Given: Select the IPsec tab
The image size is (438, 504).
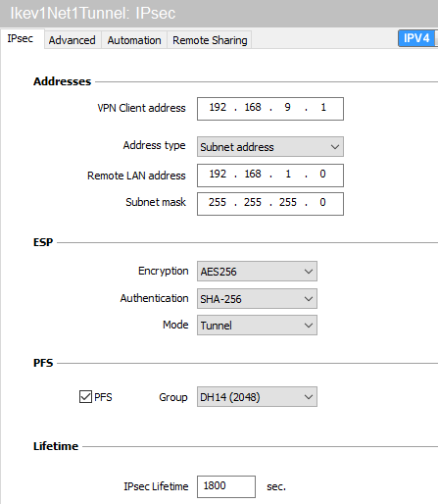Looking at the screenshot, I should 22,39.
